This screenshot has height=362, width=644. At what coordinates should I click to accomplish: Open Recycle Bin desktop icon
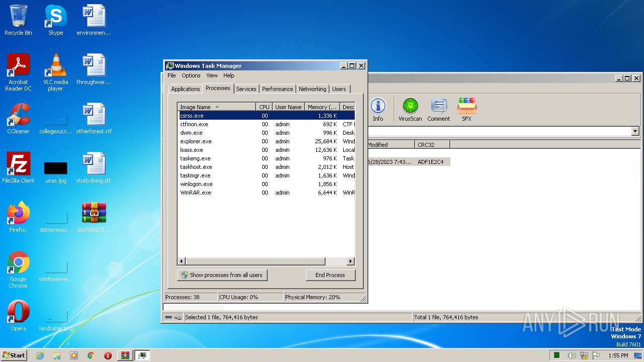point(18,20)
